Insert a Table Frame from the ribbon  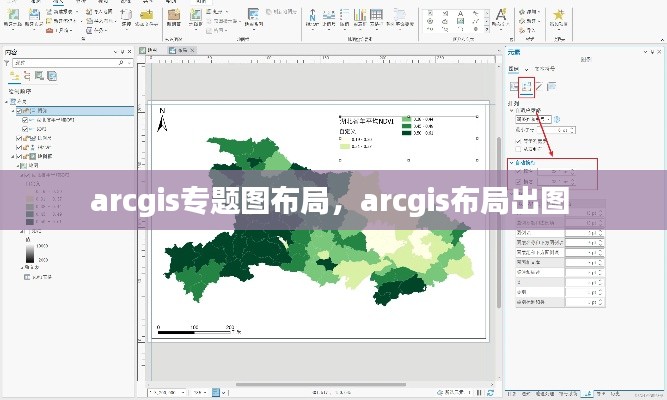point(376,16)
